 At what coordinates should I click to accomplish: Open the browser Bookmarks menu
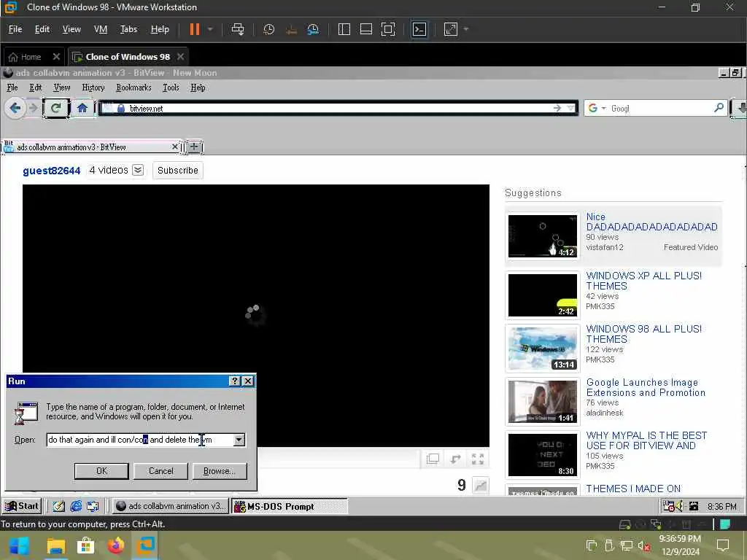134,87
